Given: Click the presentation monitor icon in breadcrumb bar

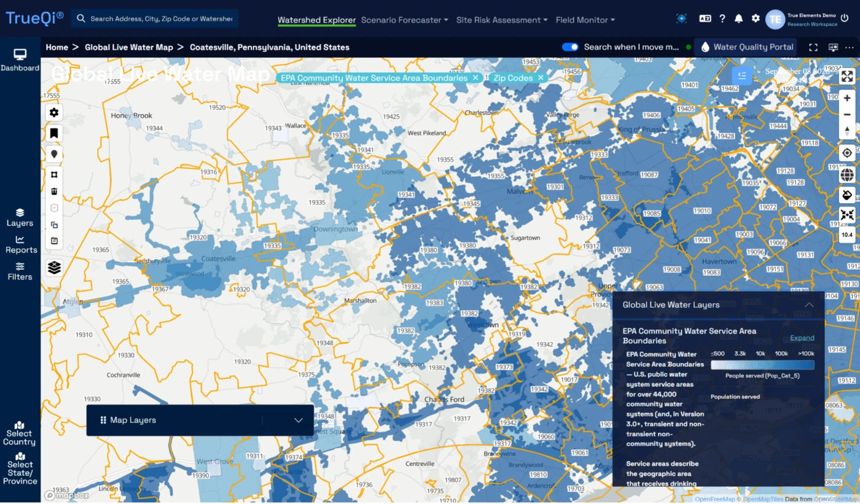Looking at the screenshot, I should pos(833,47).
